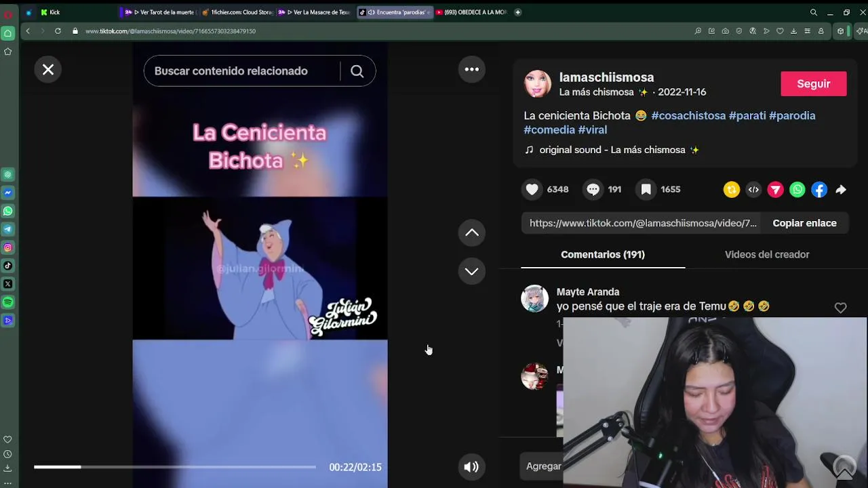Click the search magnifier in the related-content bar
The image size is (868, 488).
tap(357, 71)
